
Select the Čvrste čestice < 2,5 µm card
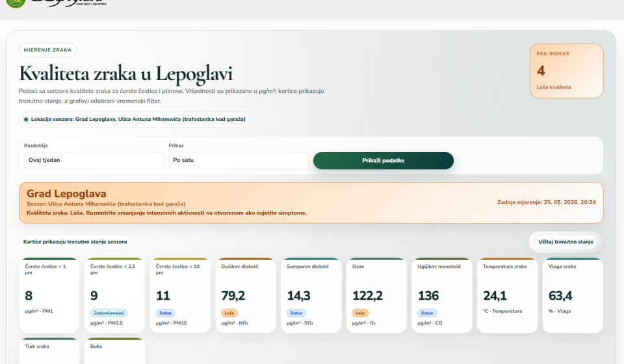pyautogui.click(x=114, y=295)
